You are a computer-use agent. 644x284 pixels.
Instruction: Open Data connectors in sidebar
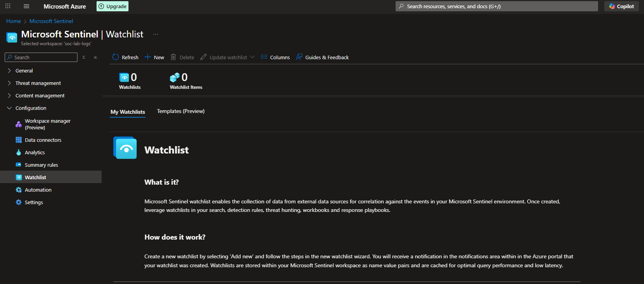tap(43, 140)
